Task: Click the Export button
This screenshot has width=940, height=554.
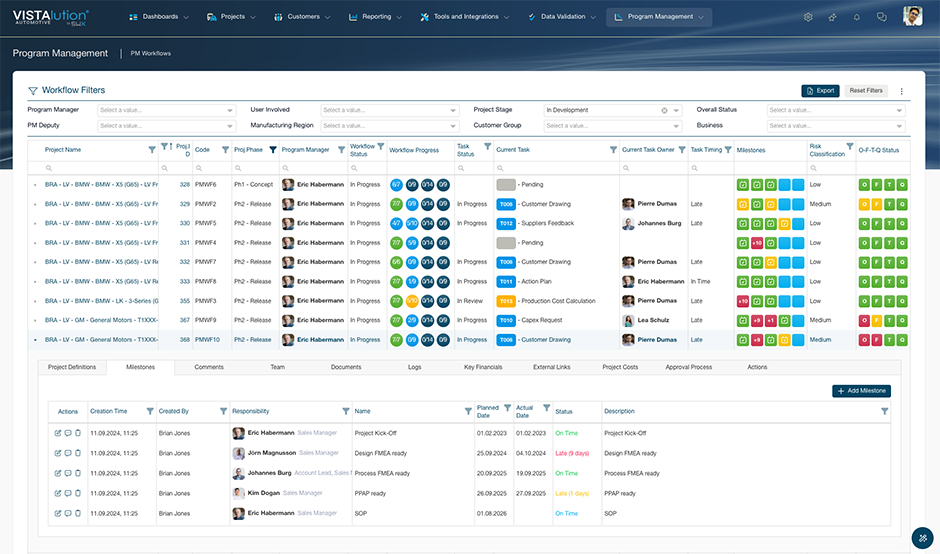Action: [820, 91]
